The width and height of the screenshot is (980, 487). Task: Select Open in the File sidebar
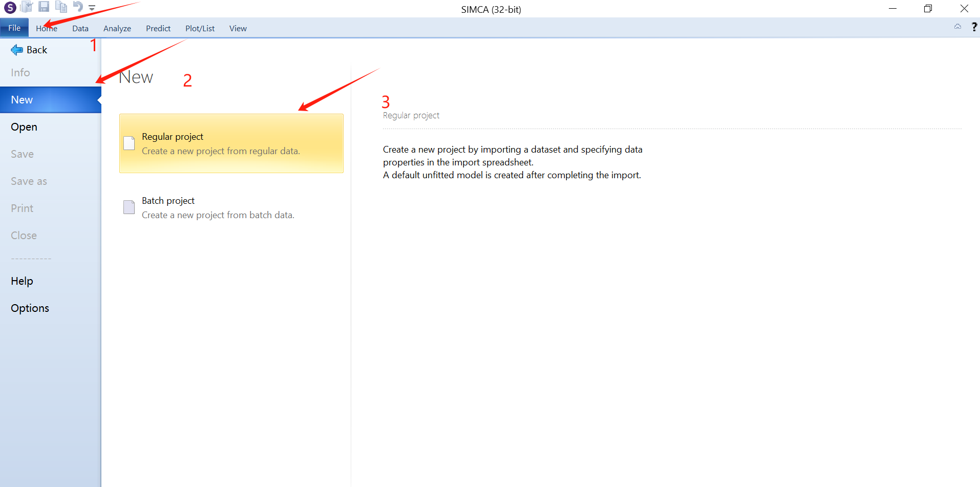click(x=24, y=127)
